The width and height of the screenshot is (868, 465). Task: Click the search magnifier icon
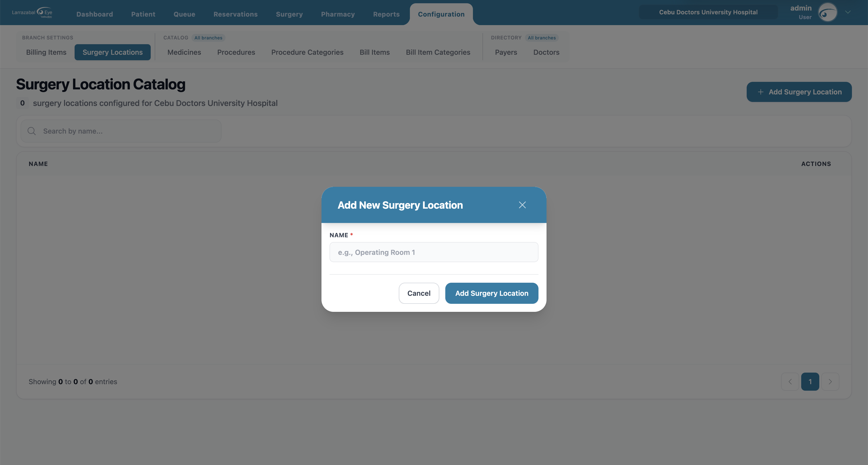click(32, 131)
